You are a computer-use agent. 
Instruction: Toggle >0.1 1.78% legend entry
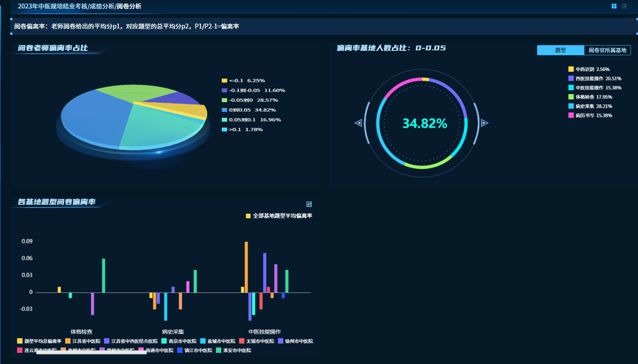tap(242, 129)
